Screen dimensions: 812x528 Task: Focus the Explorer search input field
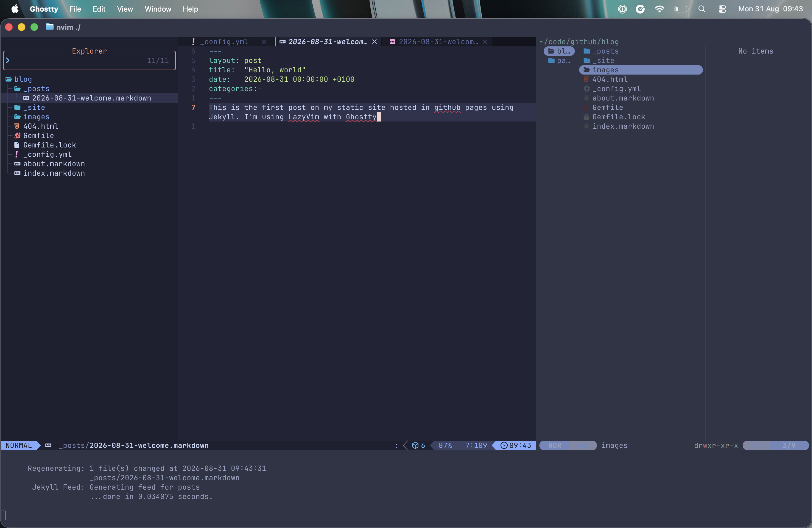pyautogui.click(x=89, y=61)
